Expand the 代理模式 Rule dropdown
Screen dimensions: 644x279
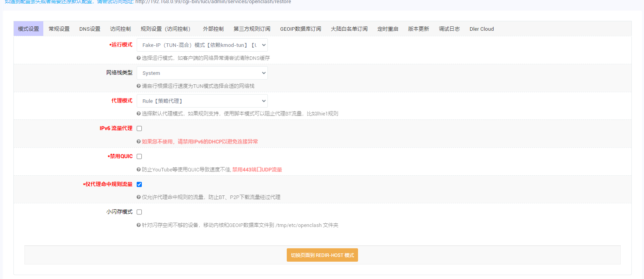(202, 101)
